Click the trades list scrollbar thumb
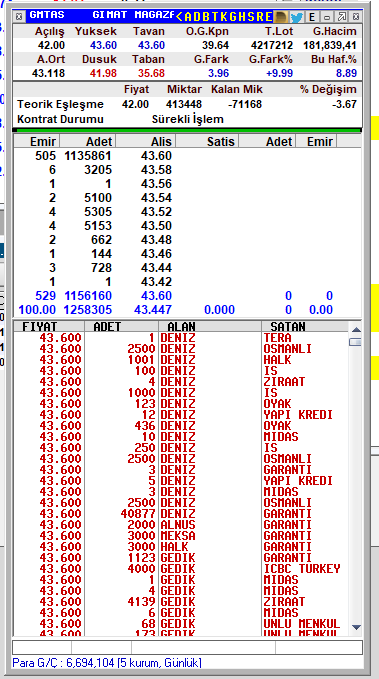Viewport: 379px width, 679px height. (x=356, y=342)
